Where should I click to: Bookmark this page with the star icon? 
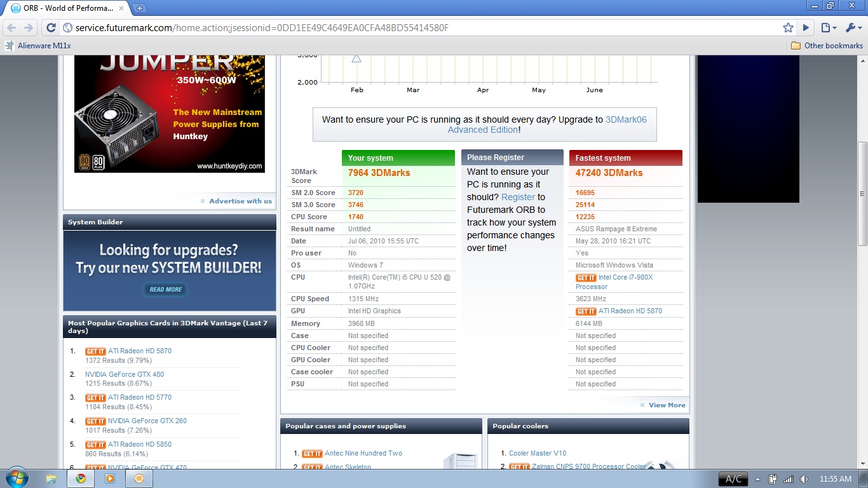(x=788, y=28)
